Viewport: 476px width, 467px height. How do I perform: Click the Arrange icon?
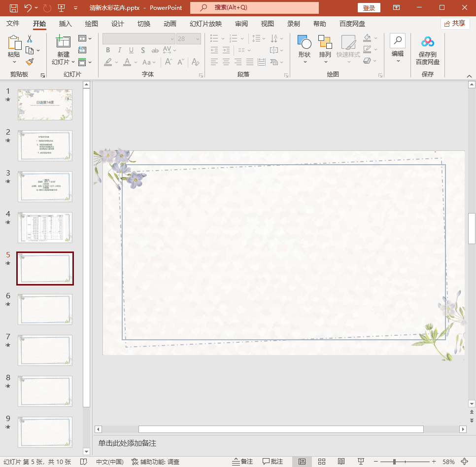325,42
